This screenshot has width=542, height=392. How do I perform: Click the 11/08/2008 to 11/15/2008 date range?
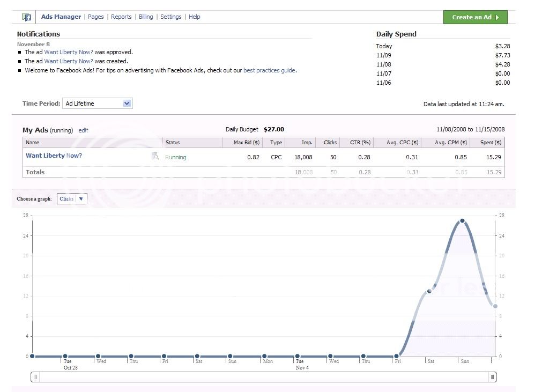click(x=471, y=129)
